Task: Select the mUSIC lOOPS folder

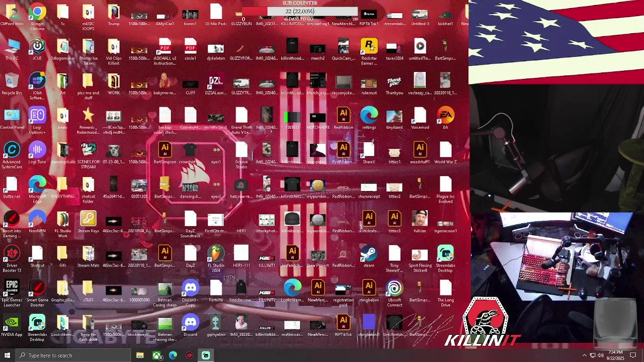Action: point(88,17)
